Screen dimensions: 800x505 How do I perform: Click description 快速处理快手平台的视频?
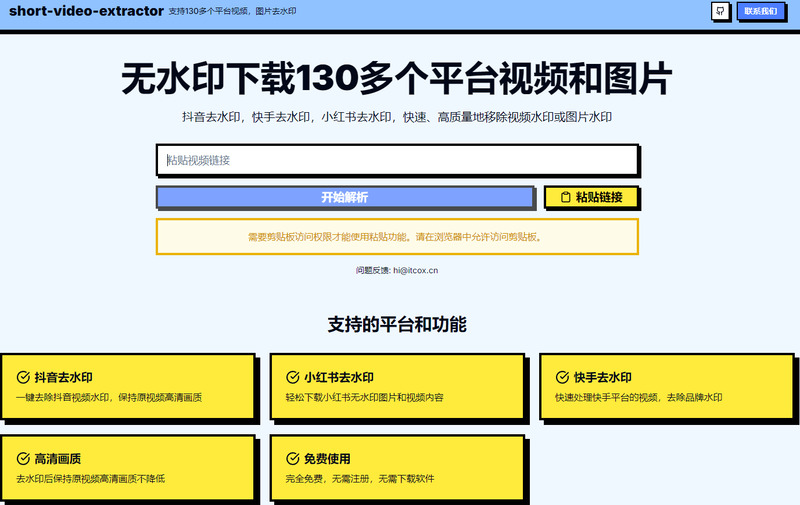pyautogui.click(x=638, y=397)
